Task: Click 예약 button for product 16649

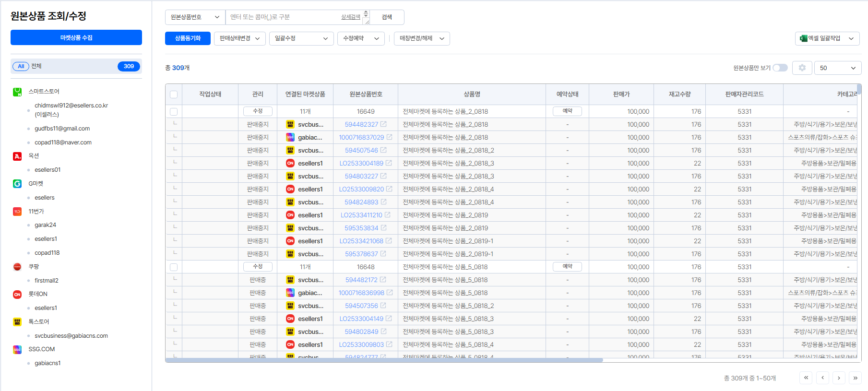Action: tap(567, 111)
